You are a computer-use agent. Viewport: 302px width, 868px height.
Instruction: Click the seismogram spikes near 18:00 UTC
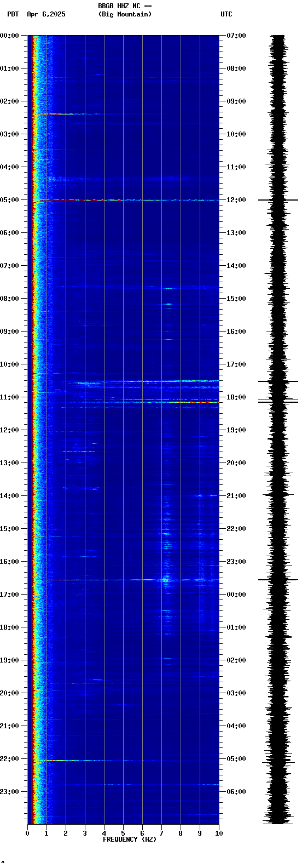[x=278, y=401]
